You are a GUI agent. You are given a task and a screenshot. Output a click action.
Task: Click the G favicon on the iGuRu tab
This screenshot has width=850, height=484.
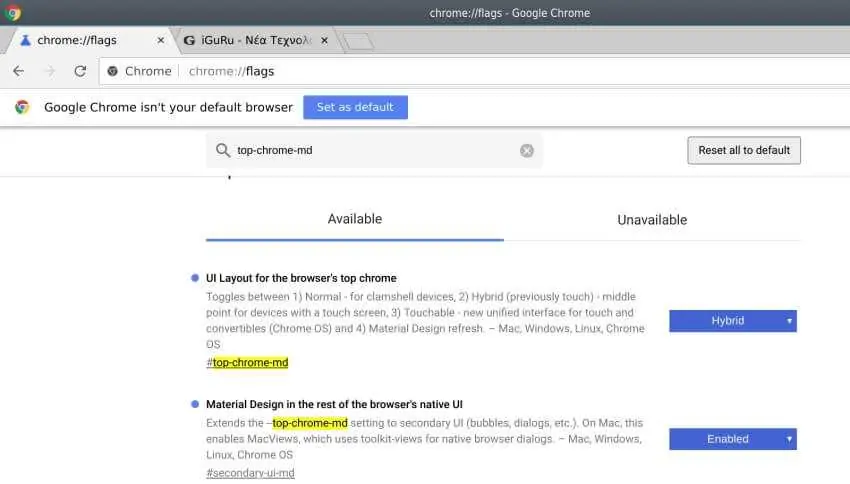[x=189, y=41]
